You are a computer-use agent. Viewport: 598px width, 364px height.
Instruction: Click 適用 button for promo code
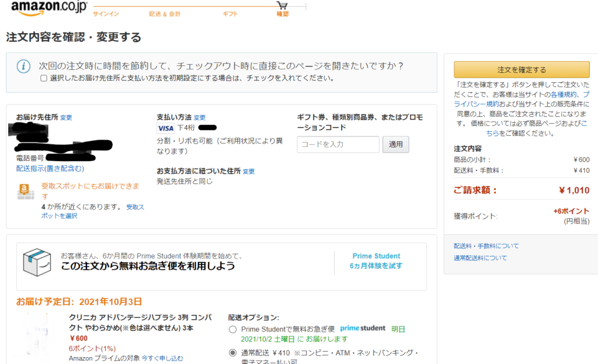click(x=396, y=144)
